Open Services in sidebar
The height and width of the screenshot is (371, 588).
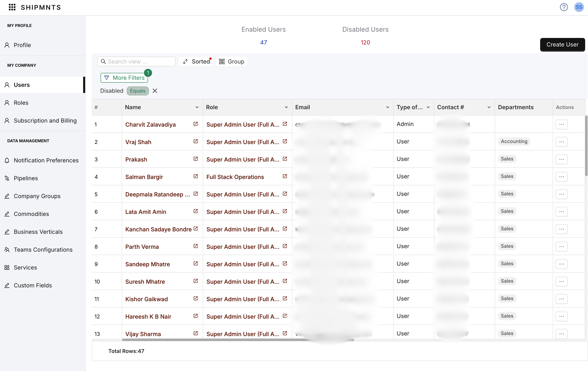(43, 267)
